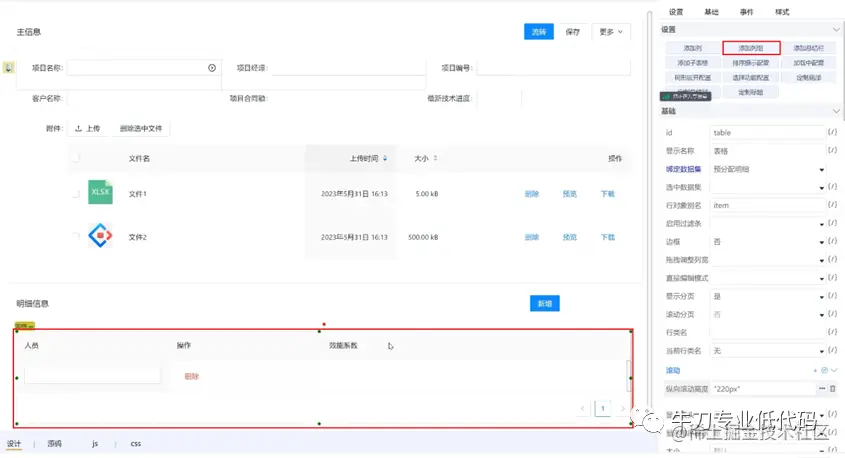Viewport: 845px width, 458px height.
Task: Click 删除 link for 文件2
Action: point(532,237)
